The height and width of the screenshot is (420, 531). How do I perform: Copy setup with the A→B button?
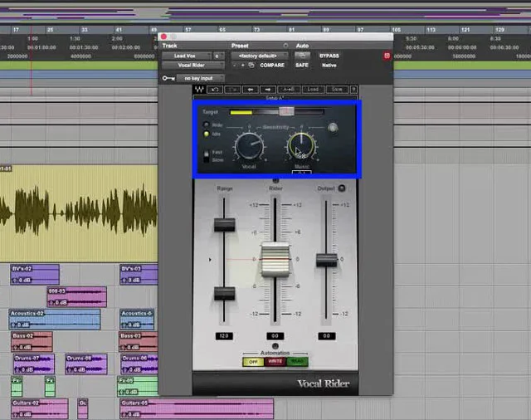[x=289, y=90]
